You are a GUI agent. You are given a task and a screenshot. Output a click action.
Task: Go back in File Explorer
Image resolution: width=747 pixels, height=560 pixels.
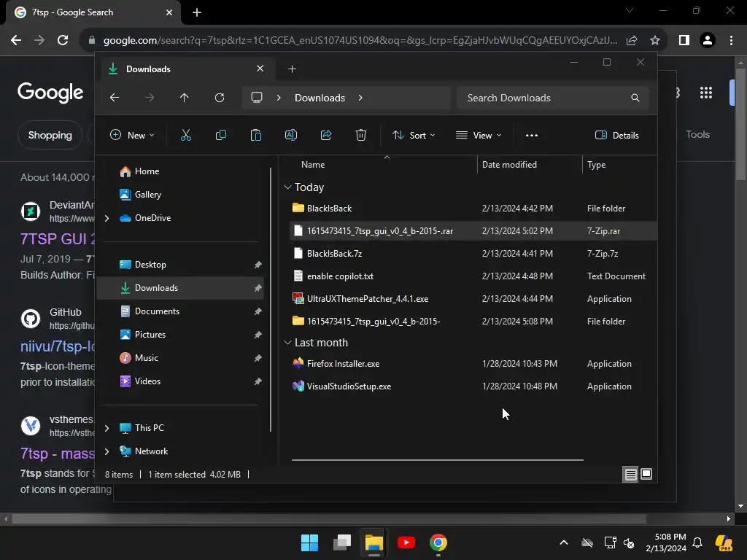click(x=115, y=98)
